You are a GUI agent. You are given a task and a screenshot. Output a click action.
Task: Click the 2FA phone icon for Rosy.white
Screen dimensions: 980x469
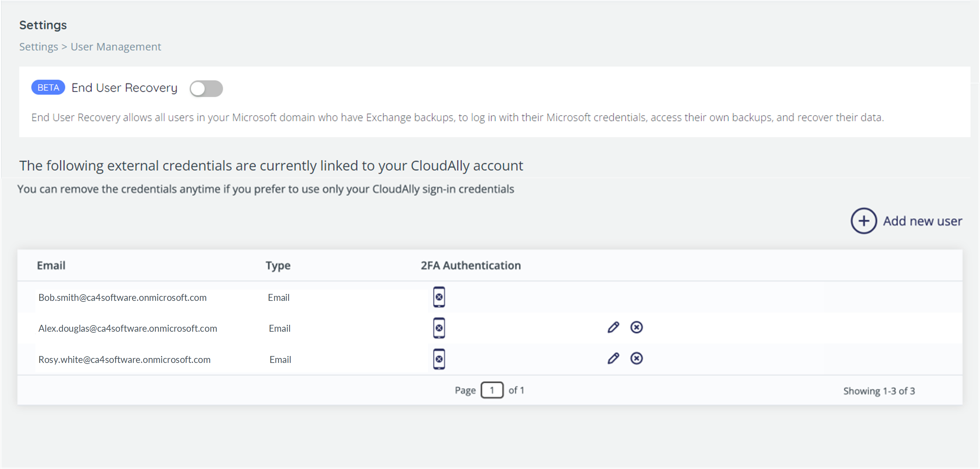click(x=439, y=359)
